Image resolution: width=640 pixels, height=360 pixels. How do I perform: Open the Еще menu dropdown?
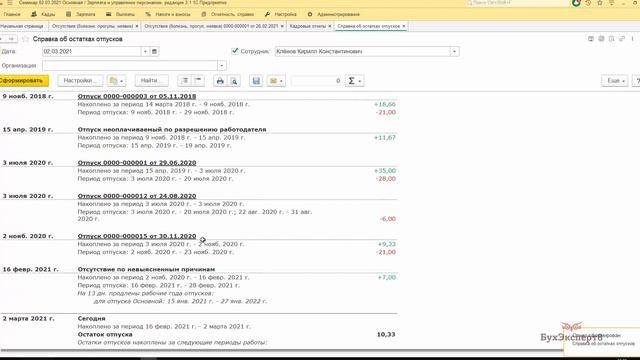pyautogui.click(x=615, y=81)
